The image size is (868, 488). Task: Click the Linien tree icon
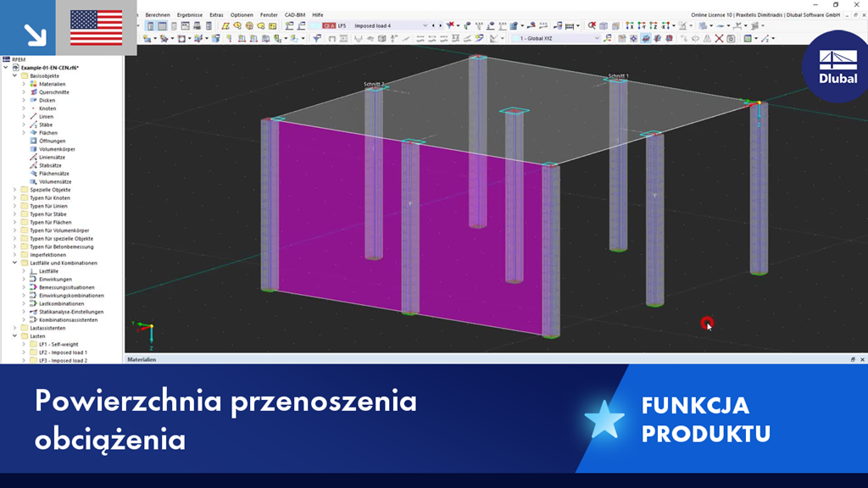point(33,117)
